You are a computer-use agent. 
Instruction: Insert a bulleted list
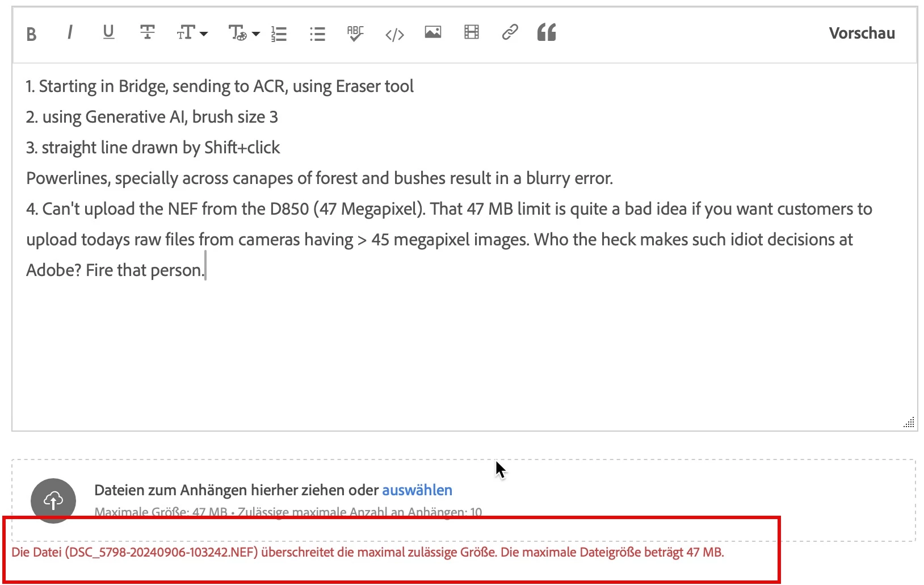point(317,34)
